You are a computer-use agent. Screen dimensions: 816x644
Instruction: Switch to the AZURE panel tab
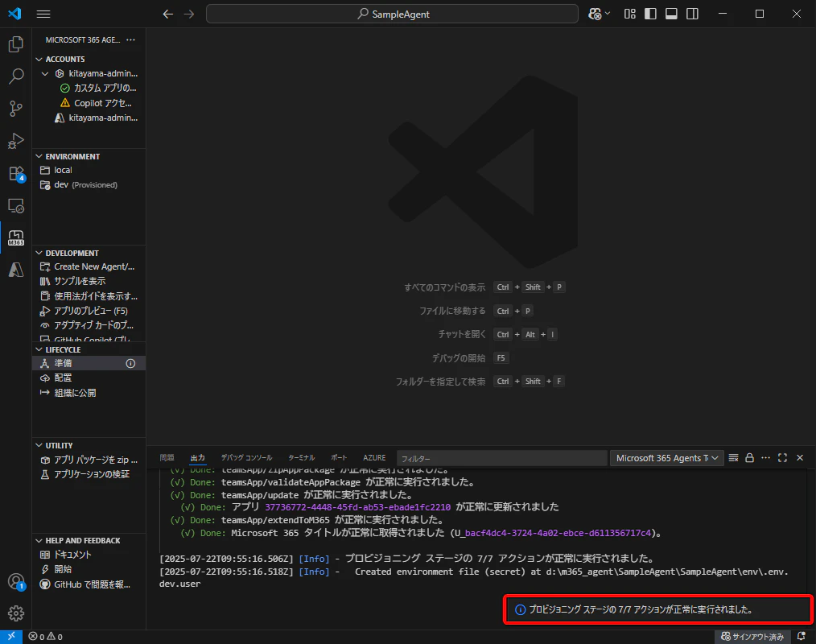(x=374, y=457)
